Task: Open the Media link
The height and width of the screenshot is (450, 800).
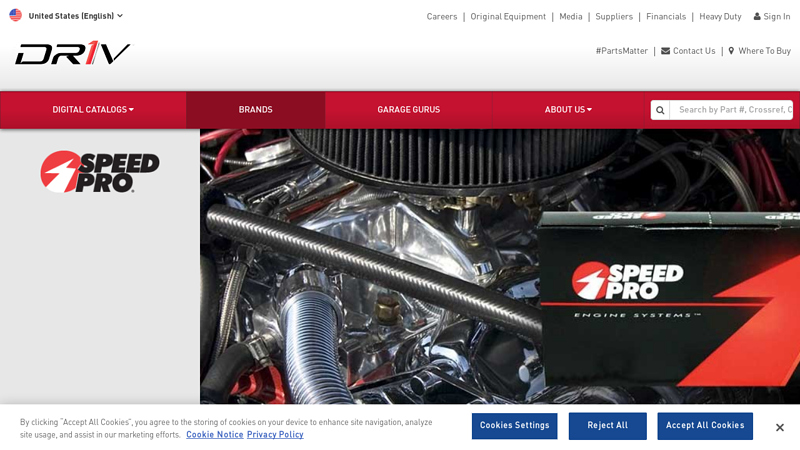Action: point(570,16)
